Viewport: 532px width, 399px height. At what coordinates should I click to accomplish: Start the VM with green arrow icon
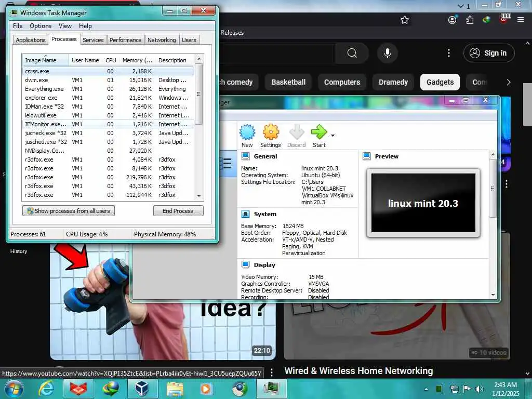tap(319, 132)
